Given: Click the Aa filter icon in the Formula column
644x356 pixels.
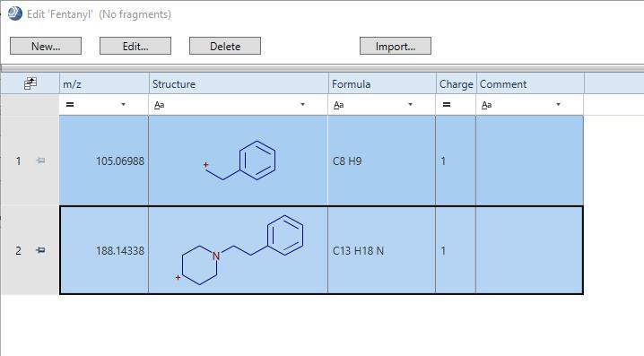Looking at the screenshot, I should (338, 105).
